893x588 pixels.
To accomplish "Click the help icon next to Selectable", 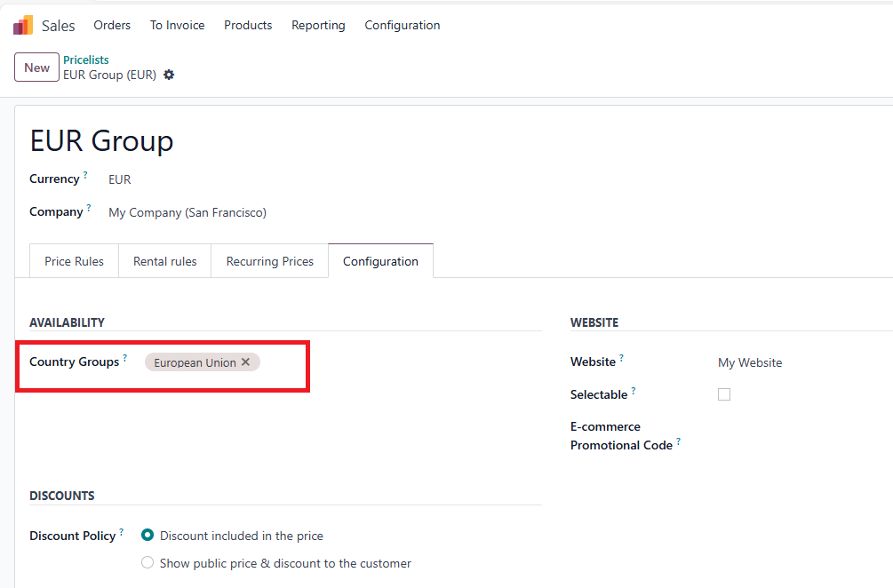I will (634, 392).
